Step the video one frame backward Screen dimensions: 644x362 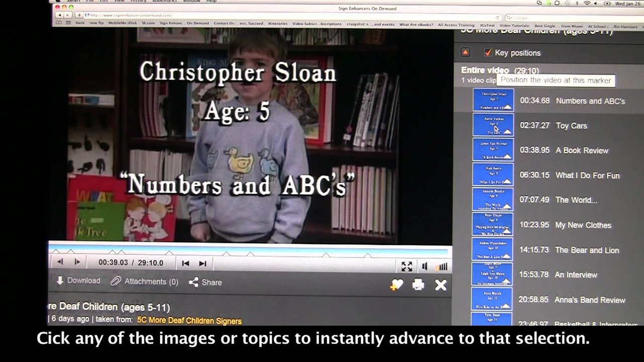tap(60, 262)
